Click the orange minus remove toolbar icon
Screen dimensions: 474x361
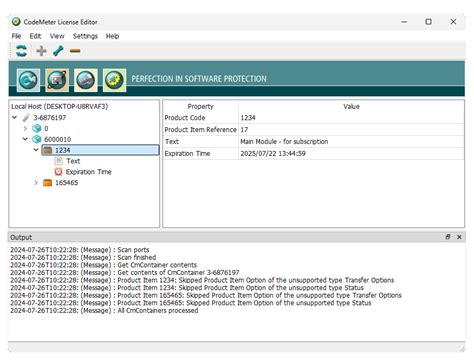point(75,51)
